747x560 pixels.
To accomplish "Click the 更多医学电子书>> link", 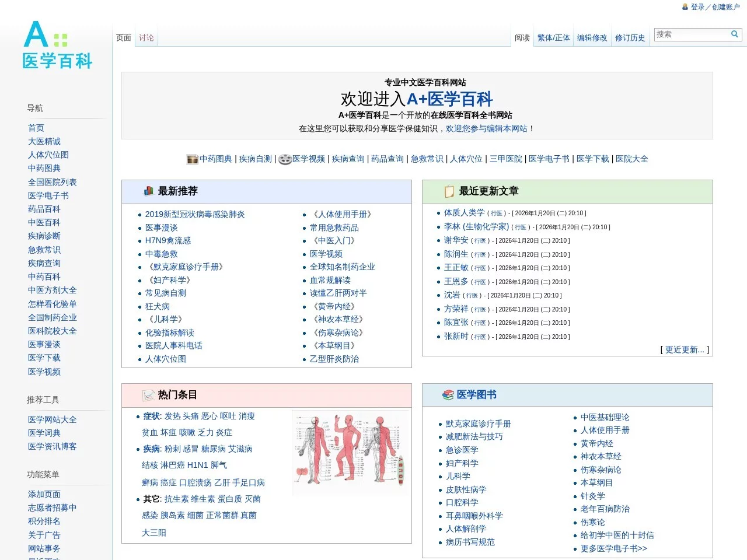I will [x=613, y=548].
